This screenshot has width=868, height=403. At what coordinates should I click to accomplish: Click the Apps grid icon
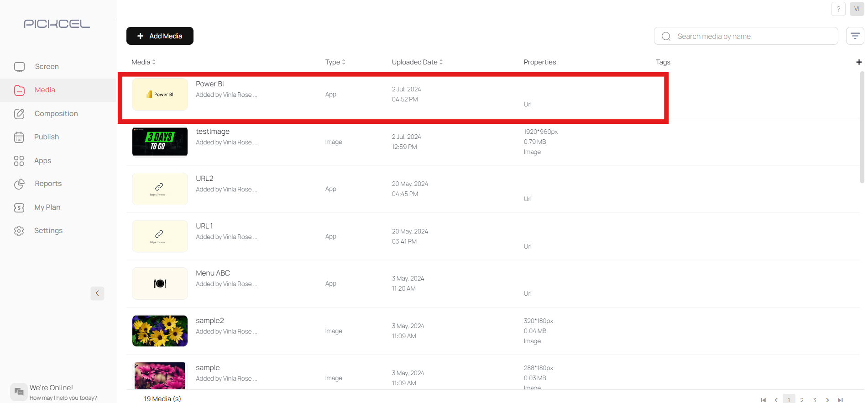click(x=19, y=161)
